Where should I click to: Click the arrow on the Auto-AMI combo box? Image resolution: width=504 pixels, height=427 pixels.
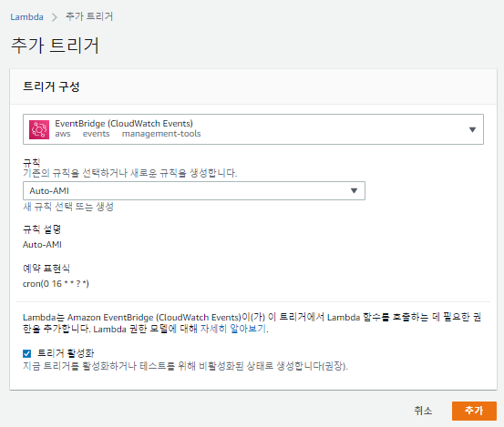pos(354,190)
